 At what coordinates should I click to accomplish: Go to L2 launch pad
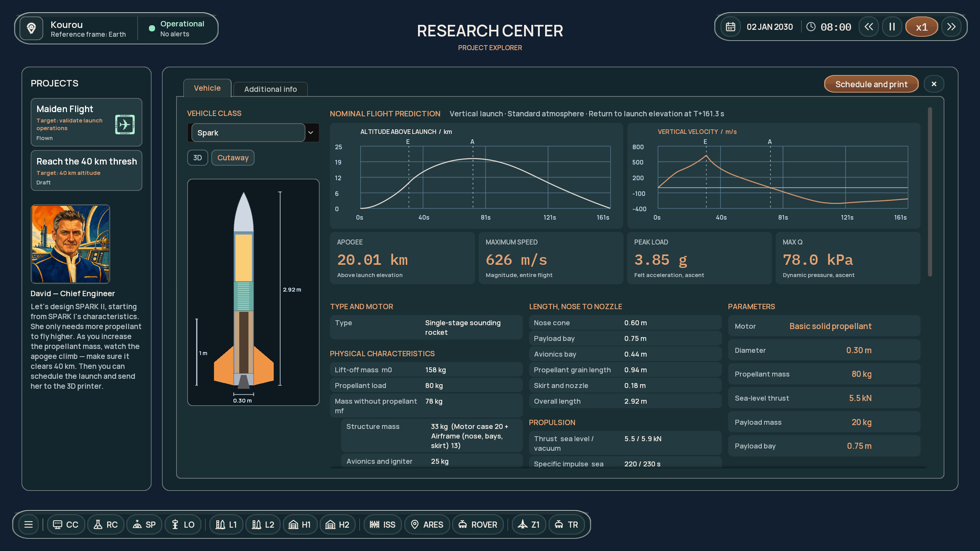[263, 524]
